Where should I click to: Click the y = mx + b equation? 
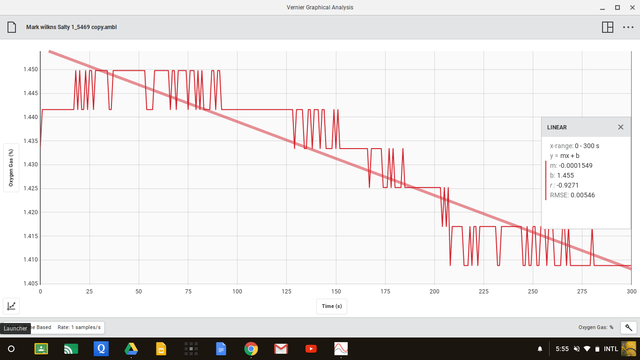coord(564,156)
